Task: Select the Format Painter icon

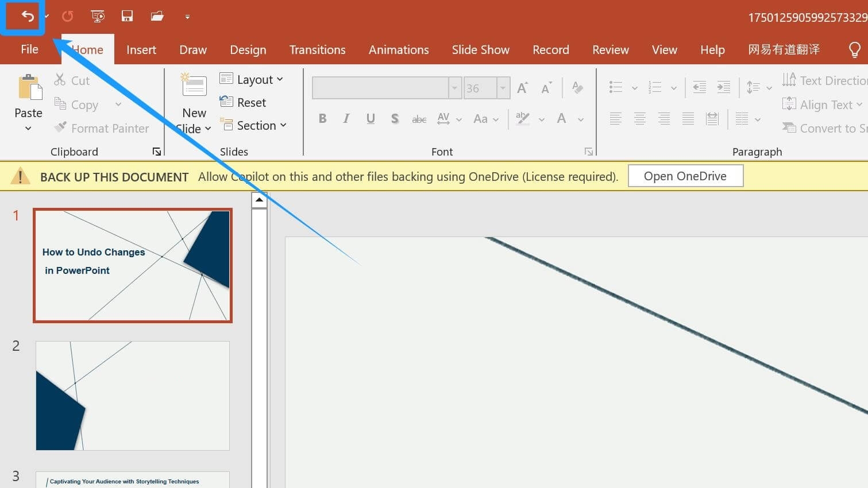Action: (x=61, y=127)
